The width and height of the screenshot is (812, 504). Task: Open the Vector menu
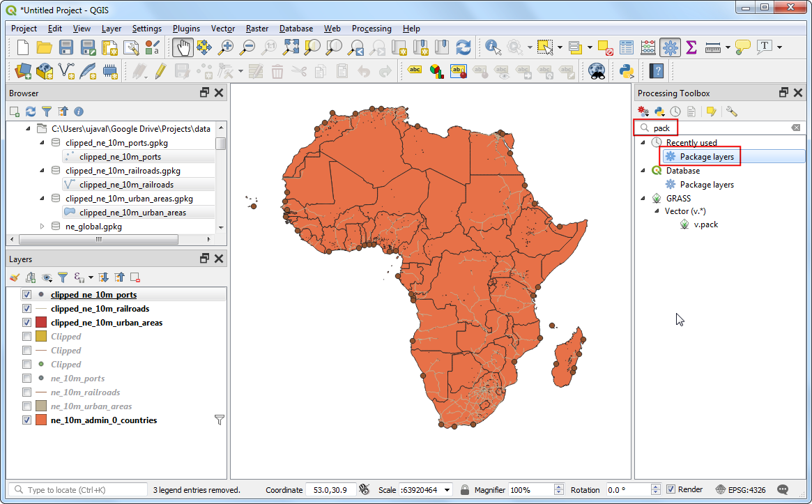(222, 29)
